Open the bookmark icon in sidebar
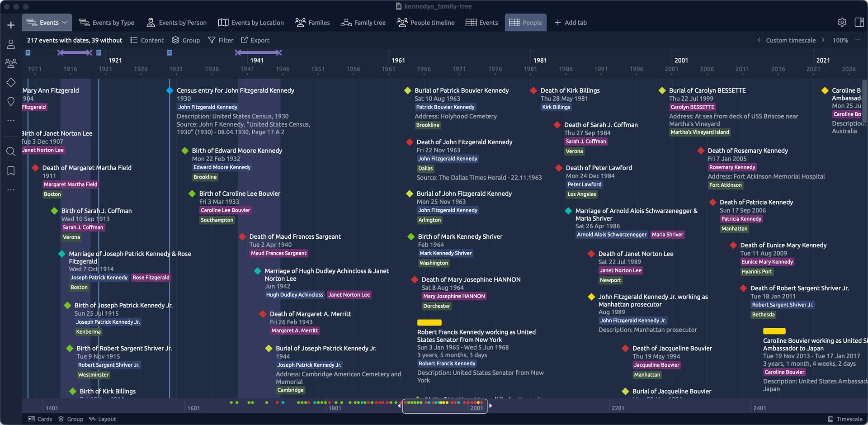The width and height of the screenshot is (868, 425). pyautogui.click(x=11, y=170)
